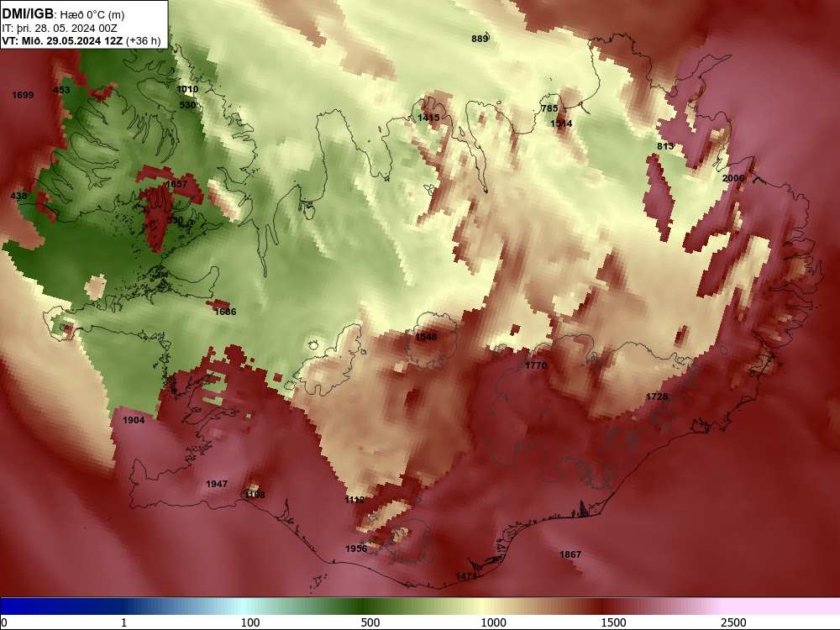The height and width of the screenshot is (630, 840).
Task: Click the 1686 height value on map
Action: point(225,312)
